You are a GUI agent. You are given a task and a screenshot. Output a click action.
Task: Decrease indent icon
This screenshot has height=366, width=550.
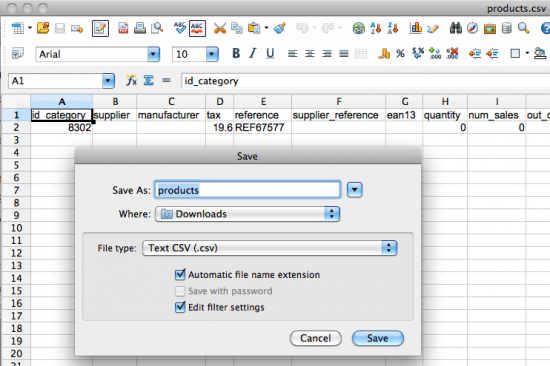[x=475, y=54]
